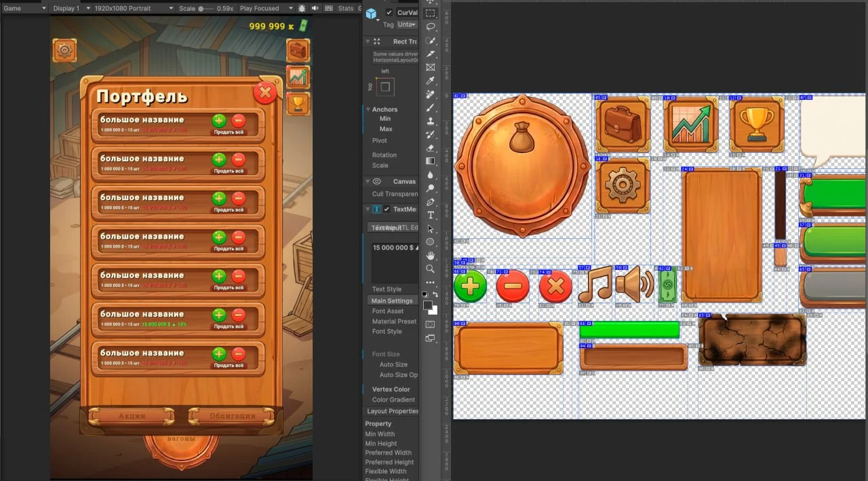This screenshot has height=481, width=868.
Task: Switch to the Облигации tab
Action: point(231,416)
